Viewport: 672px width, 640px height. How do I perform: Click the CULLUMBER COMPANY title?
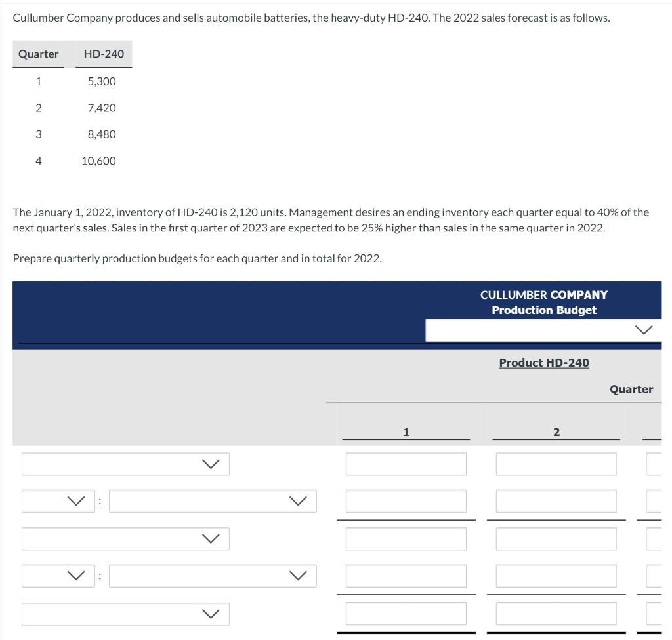(x=544, y=295)
